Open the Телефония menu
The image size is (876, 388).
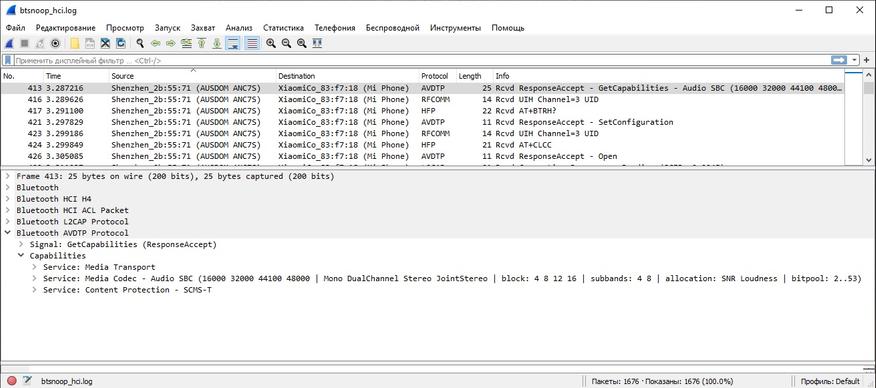(x=335, y=27)
